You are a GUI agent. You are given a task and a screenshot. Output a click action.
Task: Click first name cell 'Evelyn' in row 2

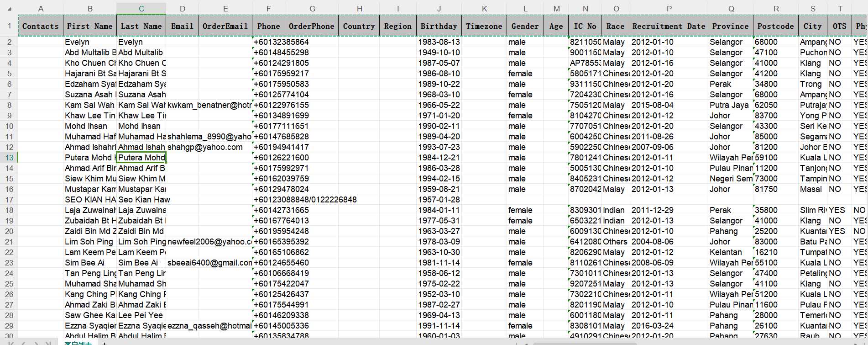[x=90, y=42]
